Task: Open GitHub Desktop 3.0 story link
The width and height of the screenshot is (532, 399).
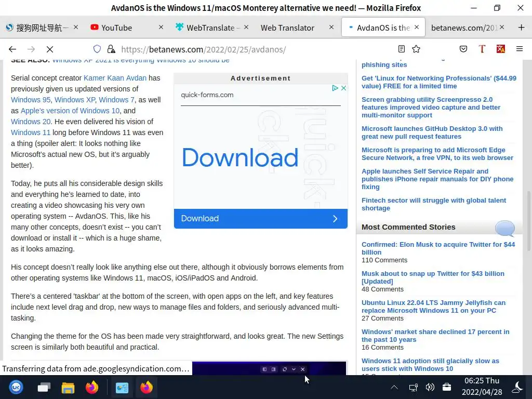Action: (x=432, y=132)
